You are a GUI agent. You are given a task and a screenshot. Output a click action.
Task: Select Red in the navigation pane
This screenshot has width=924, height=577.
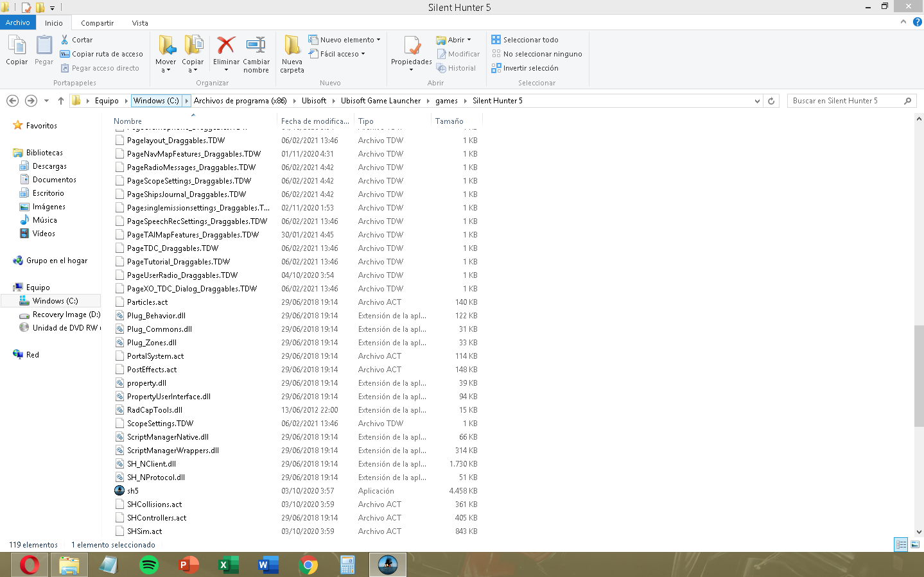point(26,355)
